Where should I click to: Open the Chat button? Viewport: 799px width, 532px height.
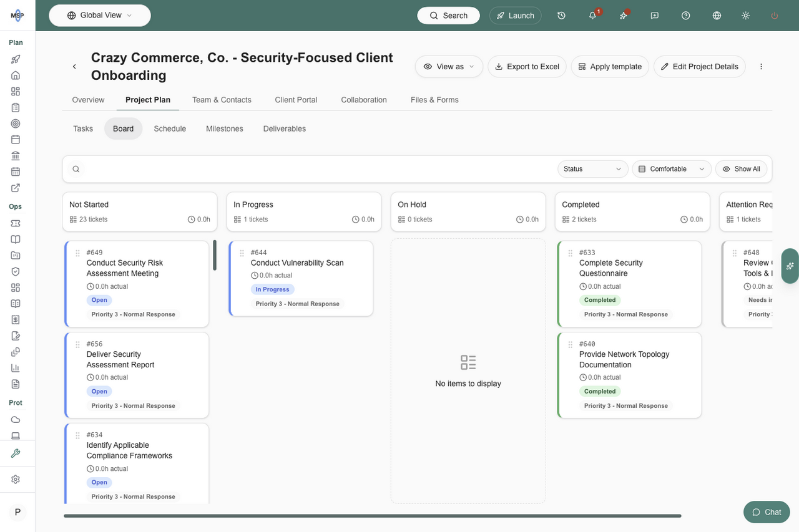click(x=767, y=512)
